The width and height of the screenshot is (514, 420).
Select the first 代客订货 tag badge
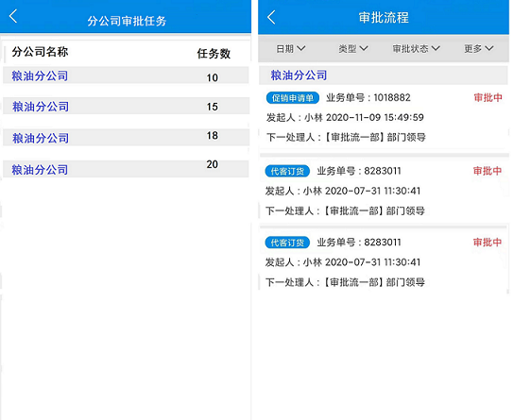click(x=287, y=171)
